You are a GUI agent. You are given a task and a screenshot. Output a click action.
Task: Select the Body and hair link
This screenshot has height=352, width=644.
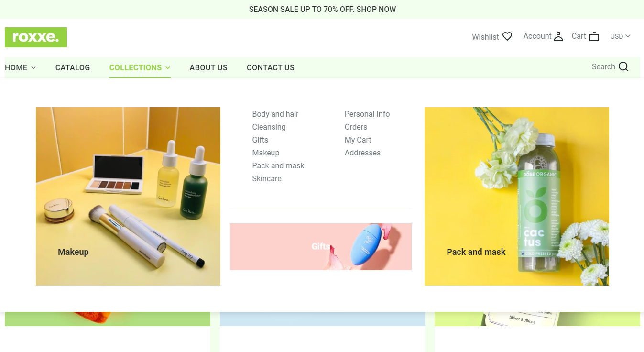275,114
